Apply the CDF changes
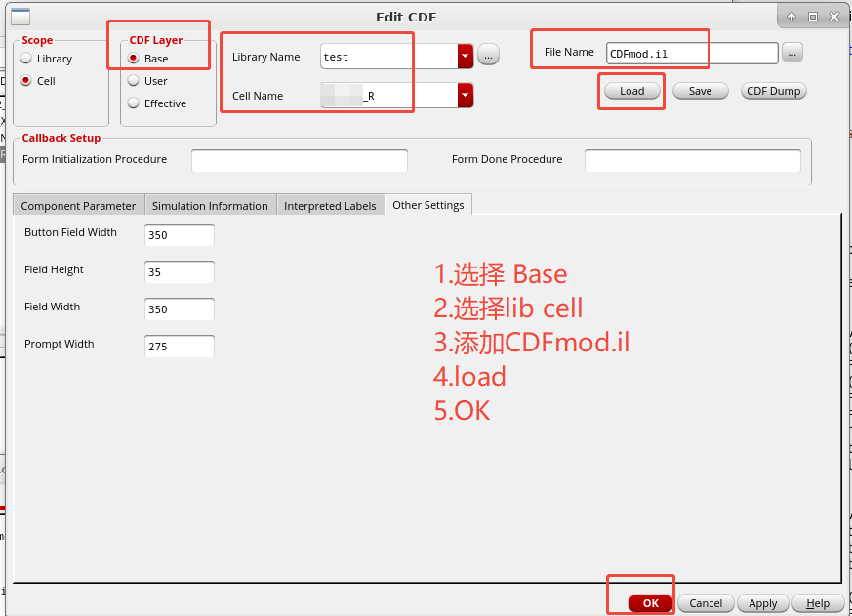Screen dimensions: 852x616 click(763, 603)
